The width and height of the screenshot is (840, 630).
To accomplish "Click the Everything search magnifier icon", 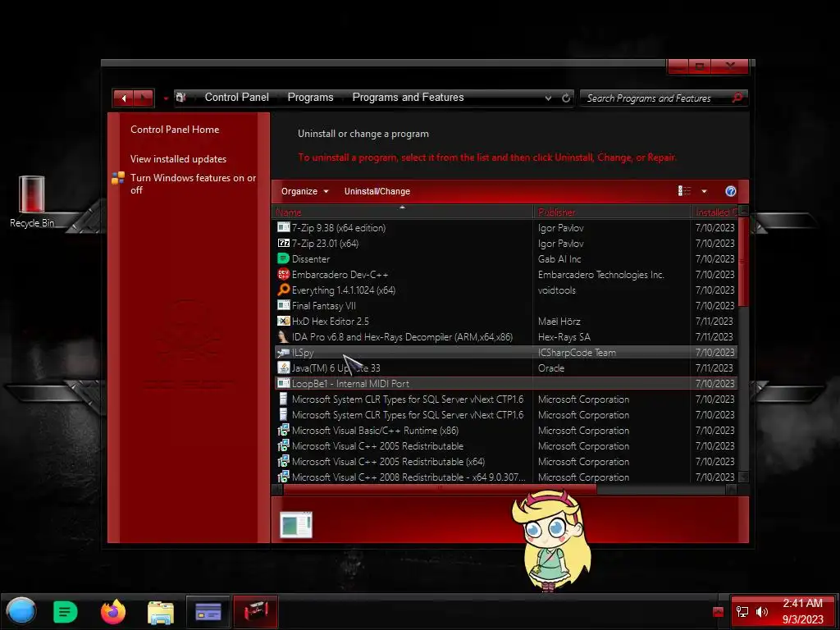I will [283, 290].
